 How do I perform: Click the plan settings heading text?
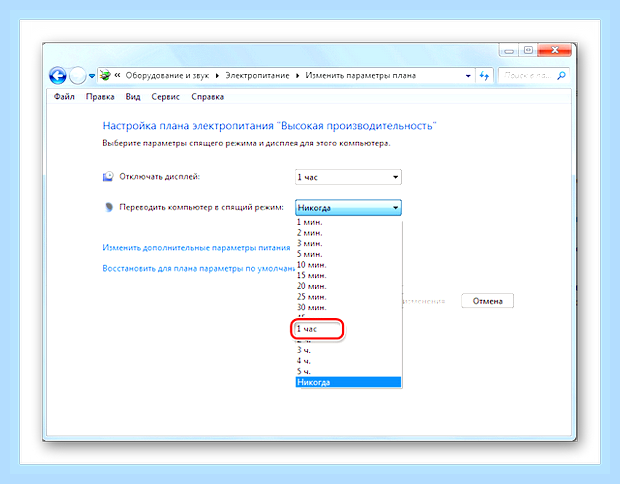click(x=269, y=126)
